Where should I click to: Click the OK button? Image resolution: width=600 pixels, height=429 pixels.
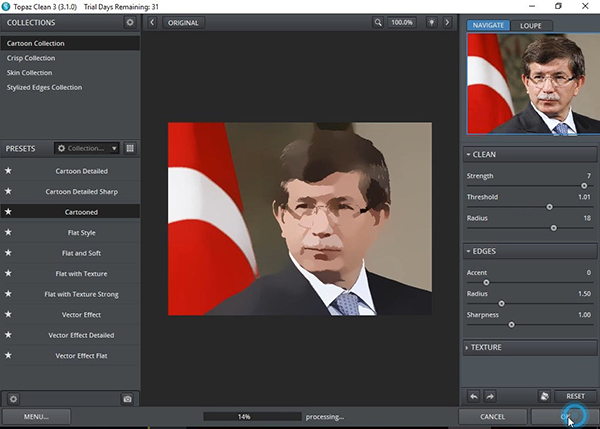(x=564, y=416)
